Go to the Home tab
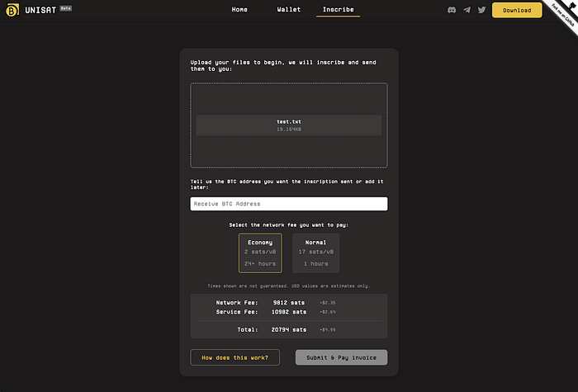Screen dimensions: 578x392 click(239, 10)
